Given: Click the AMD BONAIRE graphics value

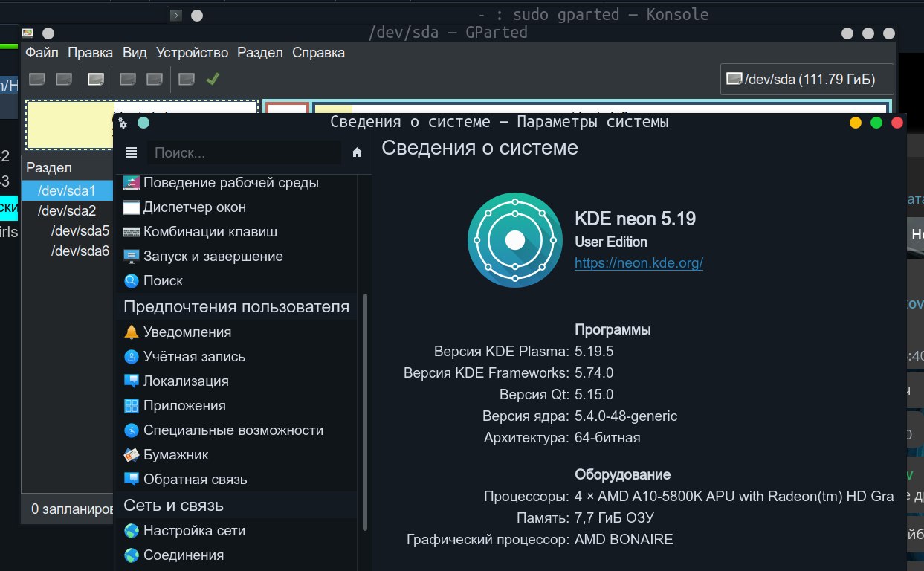Looking at the screenshot, I should tap(624, 540).
